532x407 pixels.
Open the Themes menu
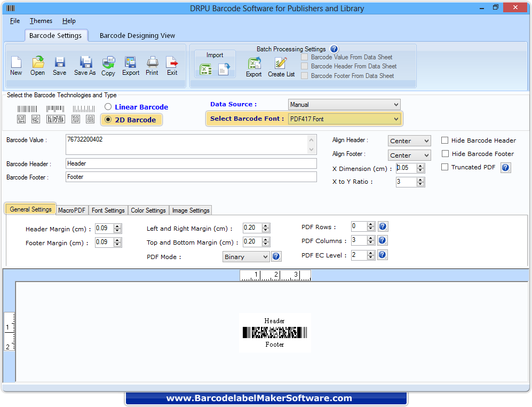click(41, 21)
